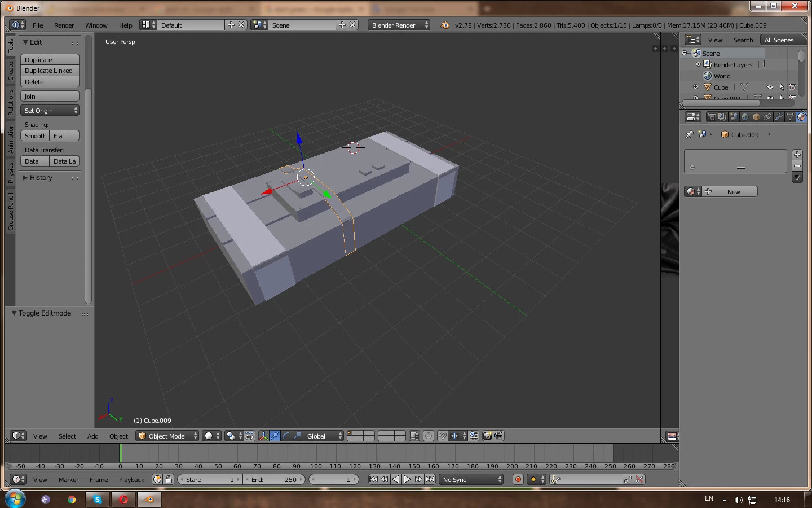The width and height of the screenshot is (812, 508).
Task: Click the current frame field in timeline
Action: (334, 479)
